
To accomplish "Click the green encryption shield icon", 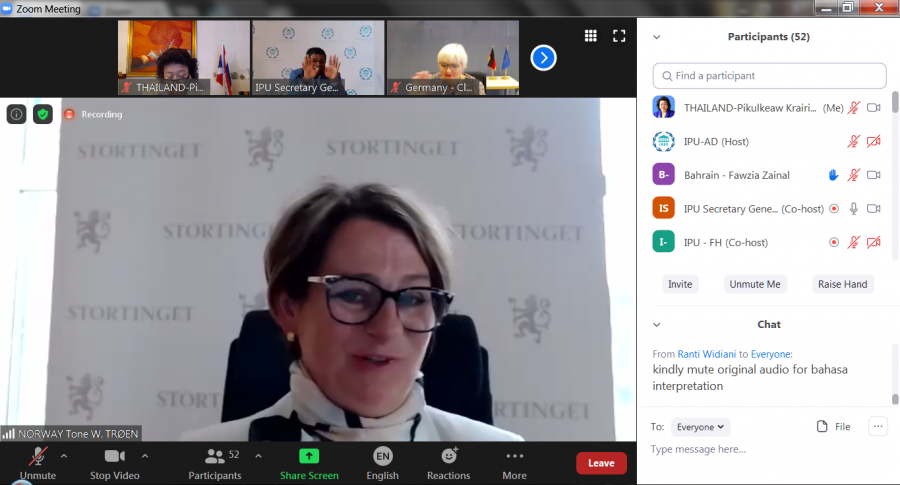I will 43,114.
